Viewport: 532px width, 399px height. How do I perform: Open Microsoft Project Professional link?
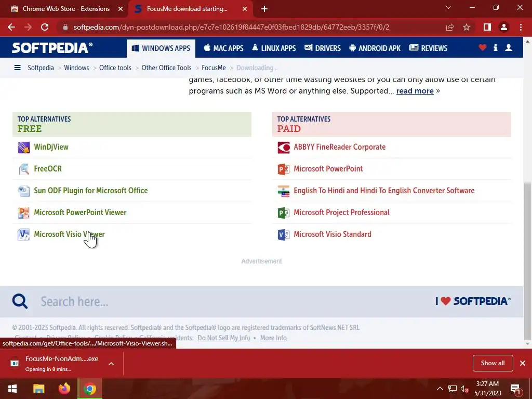(x=342, y=212)
